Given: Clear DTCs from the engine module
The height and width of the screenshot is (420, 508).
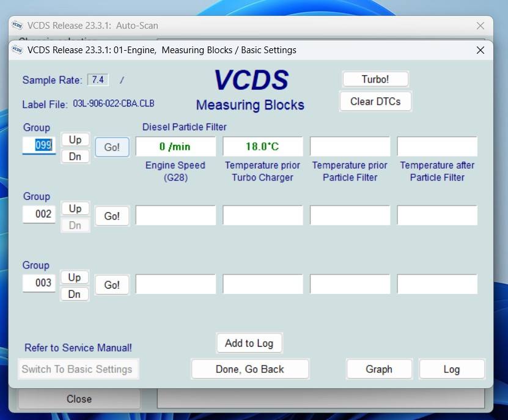Looking at the screenshot, I should [375, 101].
